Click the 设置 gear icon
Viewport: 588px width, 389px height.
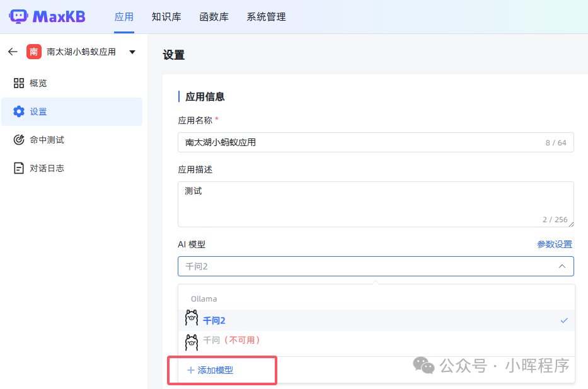[19, 111]
